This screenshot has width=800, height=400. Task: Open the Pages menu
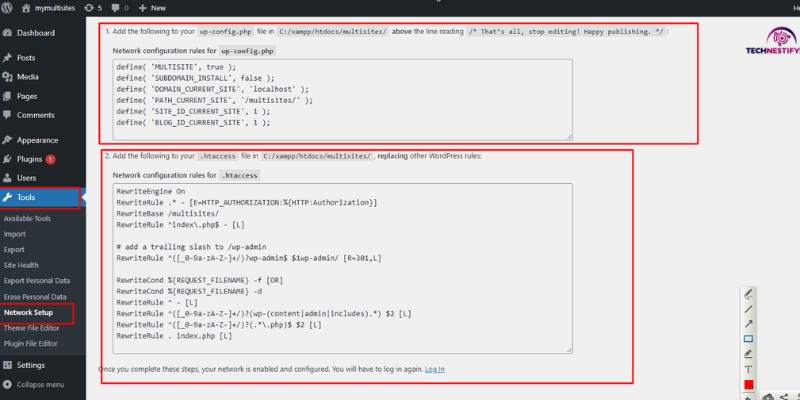[27, 96]
